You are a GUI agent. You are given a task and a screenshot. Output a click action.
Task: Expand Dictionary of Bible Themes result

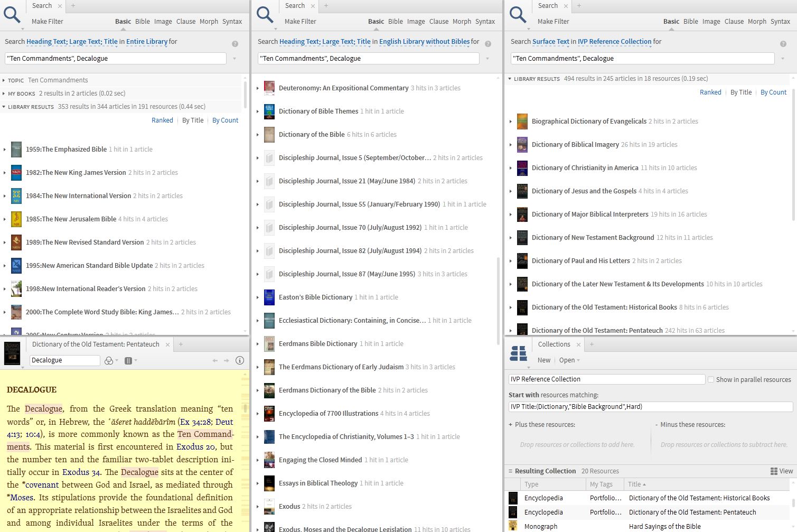tap(258, 111)
